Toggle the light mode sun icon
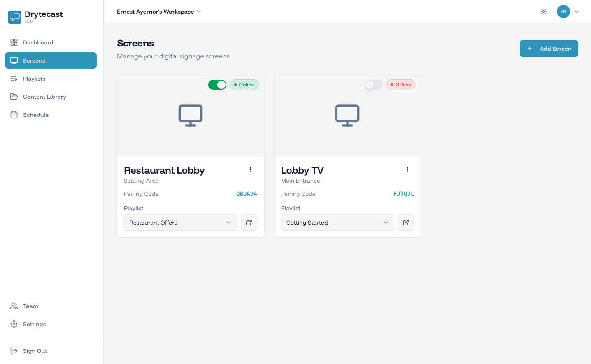This screenshot has height=364, width=591. click(544, 12)
